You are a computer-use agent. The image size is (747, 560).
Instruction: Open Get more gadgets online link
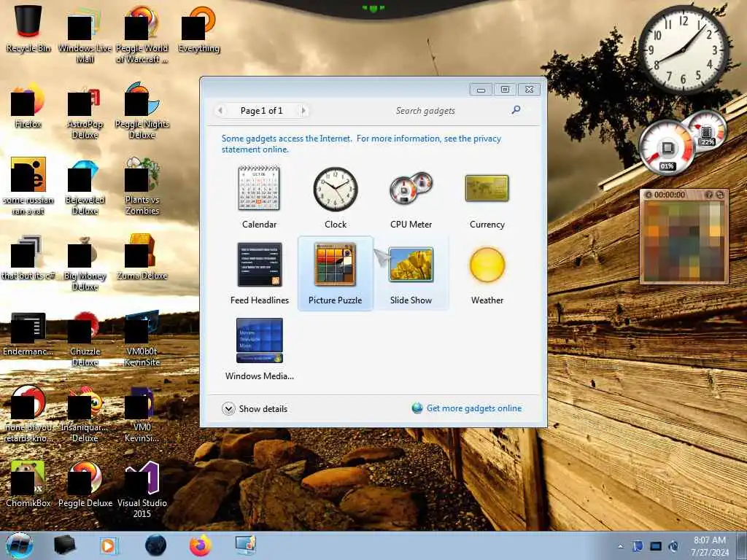467,408
